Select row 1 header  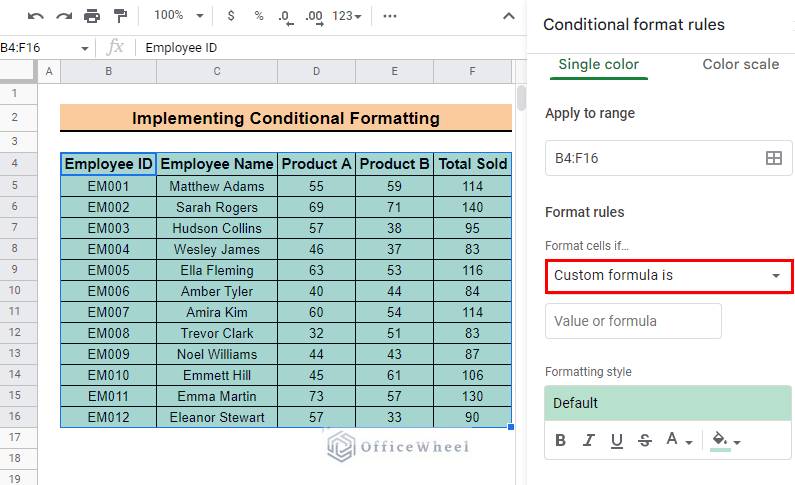pyautogui.click(x=18, y=93)
